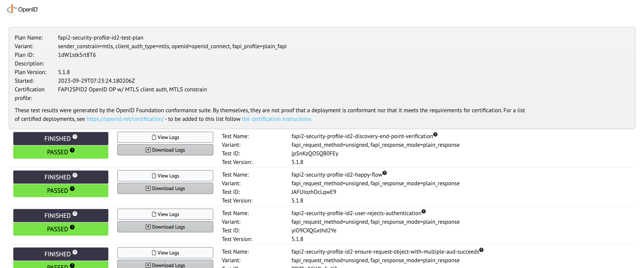
Task: Open the openid.net/certification link
Action: tap(125, 119)
